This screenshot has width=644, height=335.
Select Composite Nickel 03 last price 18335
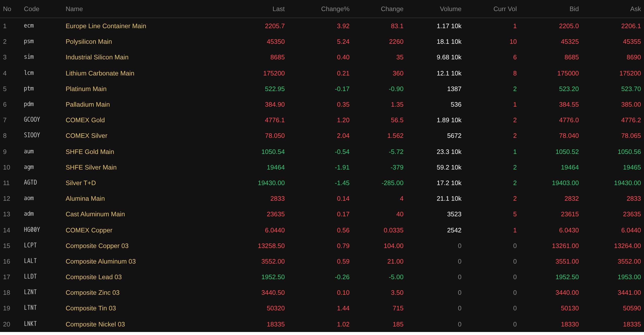pos(275,324)
